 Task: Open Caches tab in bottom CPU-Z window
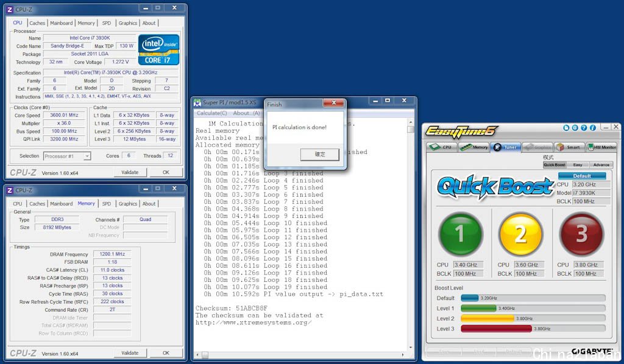(x=37, y=203)
